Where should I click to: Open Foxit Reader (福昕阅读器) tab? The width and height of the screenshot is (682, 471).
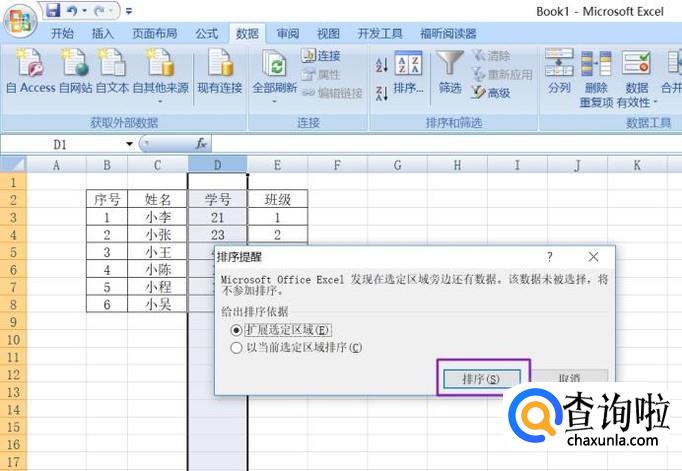[x=448, y=33]
